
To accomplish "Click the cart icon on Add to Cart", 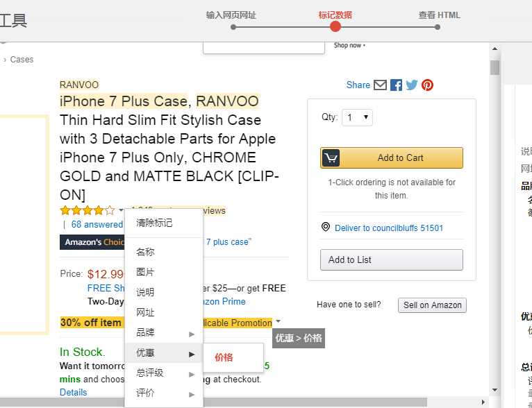I will (331, 158).
